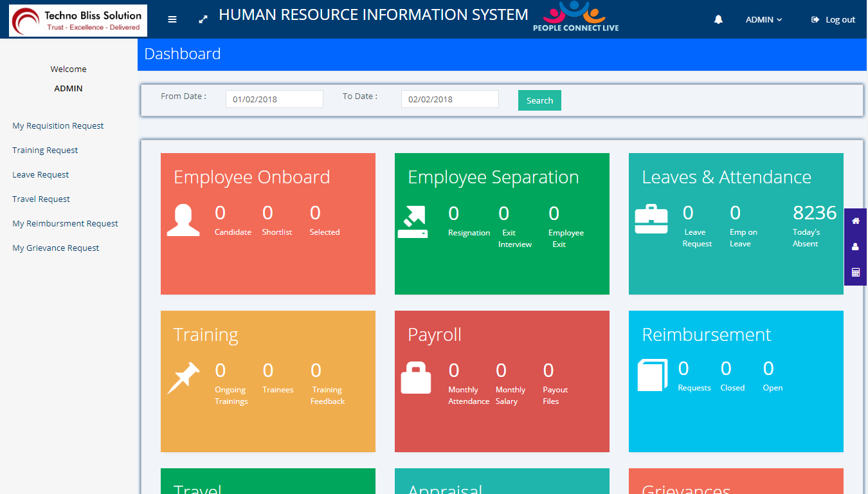The image size is (868, 494).
Task: Click the People Connect Live logo
Action: coord(575,16)
